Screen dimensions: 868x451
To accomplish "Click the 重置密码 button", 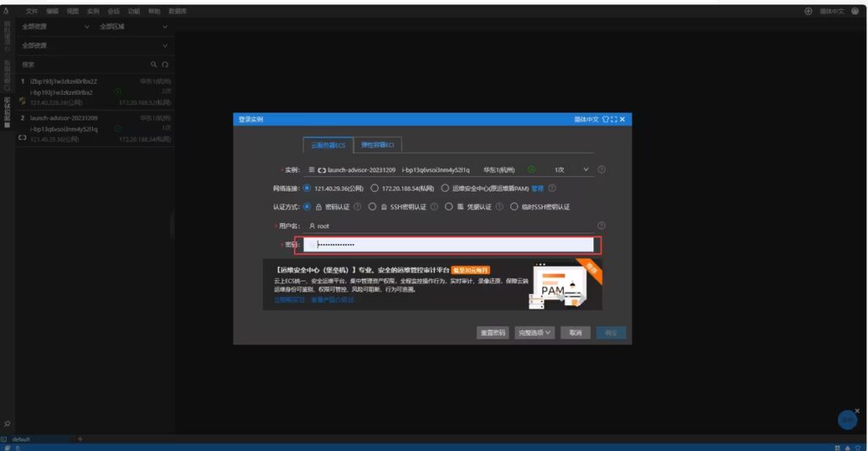I will point(492,332).
